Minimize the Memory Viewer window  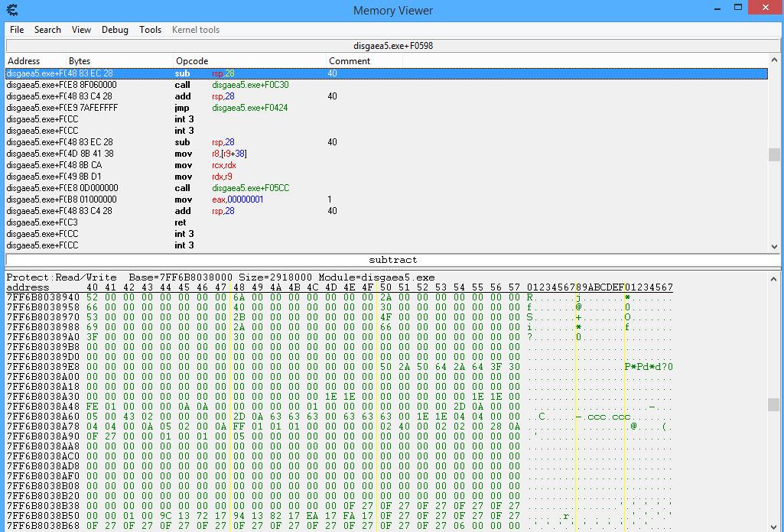click(717, 8)
